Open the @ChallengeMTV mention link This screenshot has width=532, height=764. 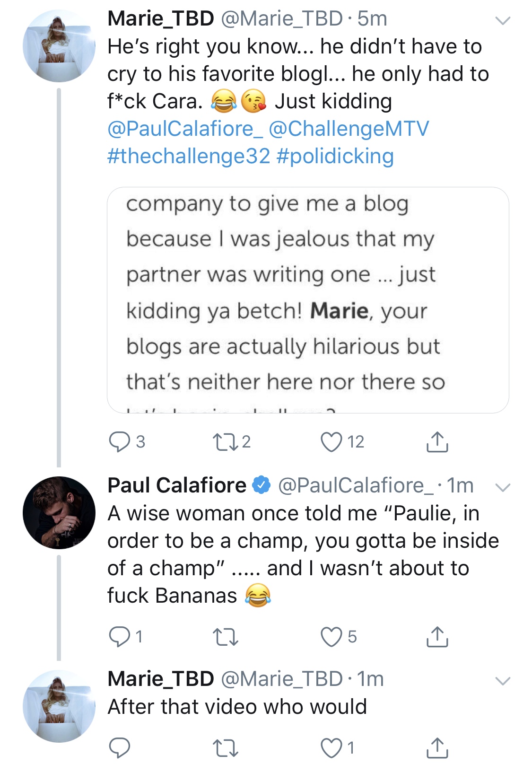[x=349, y=129]
